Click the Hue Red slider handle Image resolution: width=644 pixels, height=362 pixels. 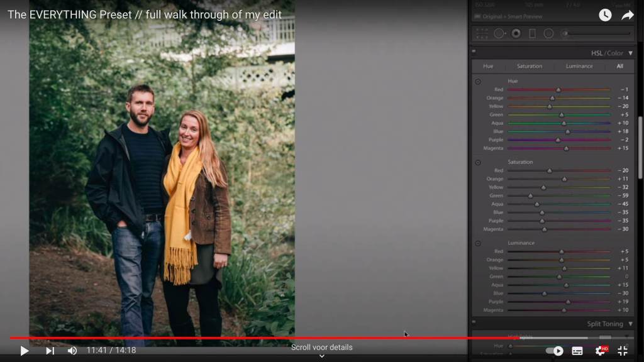558,89
